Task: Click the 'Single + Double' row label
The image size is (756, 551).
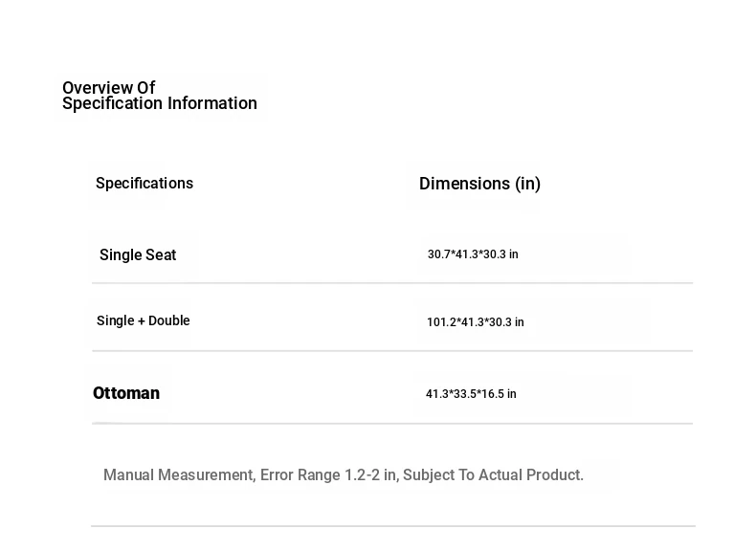Action: pos(144,321)
